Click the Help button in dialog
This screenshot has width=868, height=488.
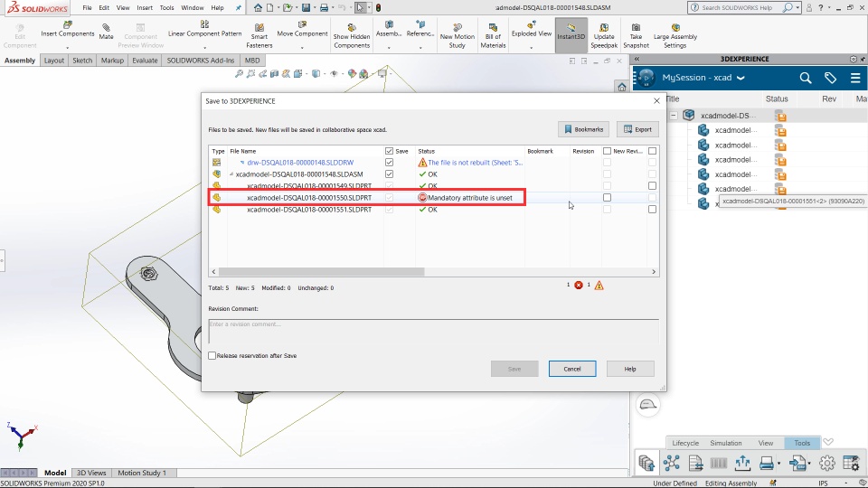[x=630, y=369]
